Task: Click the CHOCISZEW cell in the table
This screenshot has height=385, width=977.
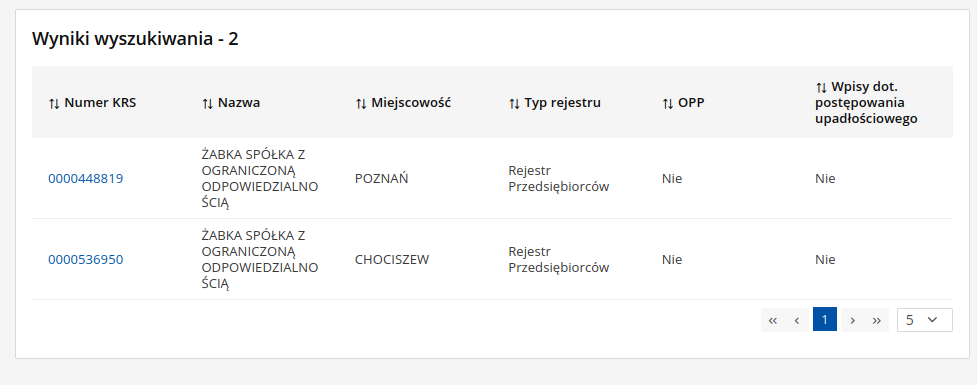Action: tap(392, 260)
